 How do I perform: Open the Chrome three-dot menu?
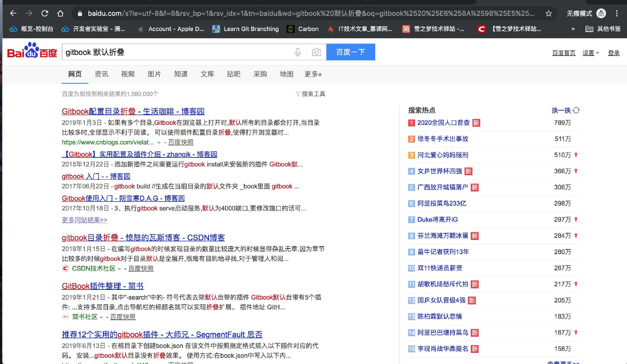(x=617, y=13)
